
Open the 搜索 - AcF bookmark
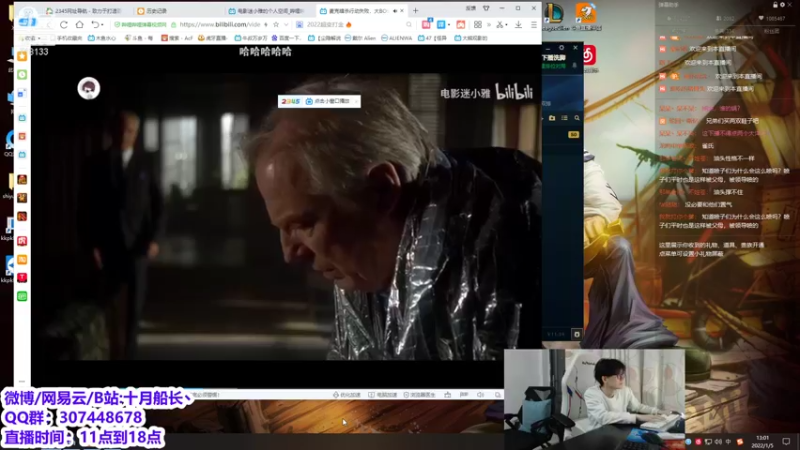pos(177,38)
